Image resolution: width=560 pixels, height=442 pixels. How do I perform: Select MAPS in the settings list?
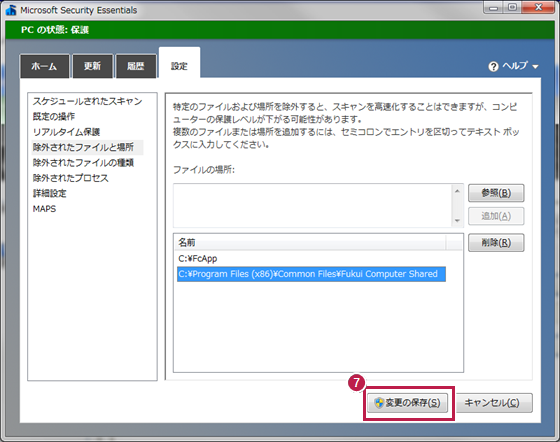pyautogui.click(x=44, y=209)
